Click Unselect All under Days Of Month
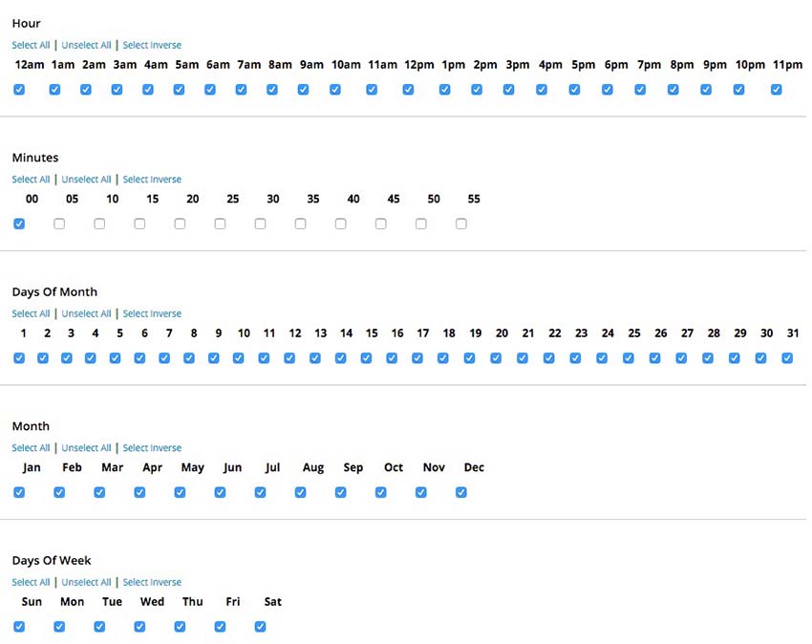The width and height of the screenshot is (812, 644). click(87, 313)
